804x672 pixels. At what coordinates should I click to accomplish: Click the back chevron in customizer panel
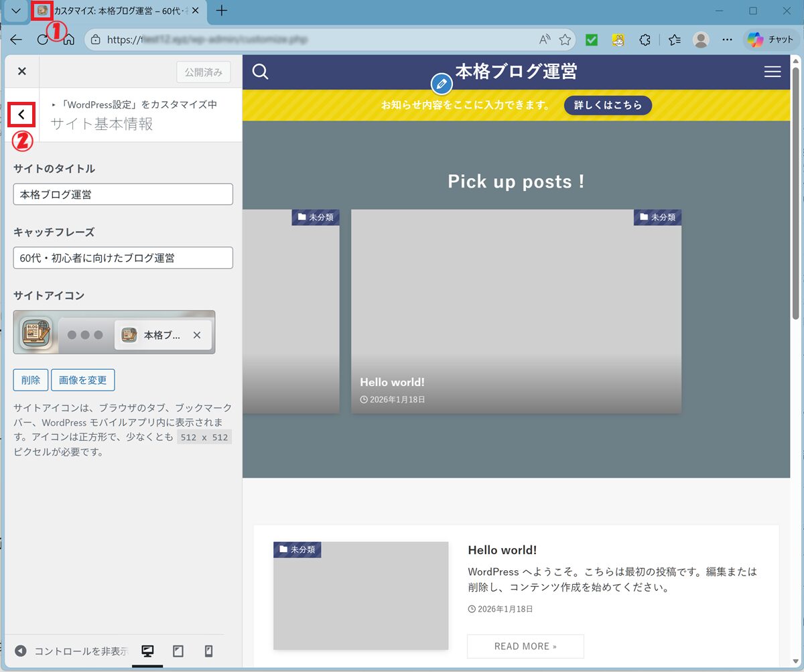click(x=22, y=115)
